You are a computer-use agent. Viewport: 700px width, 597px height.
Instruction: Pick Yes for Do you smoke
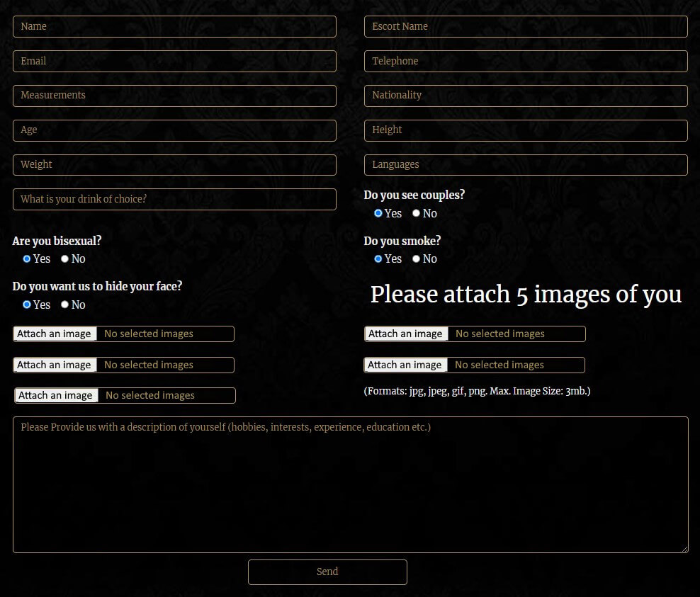tap(378, 258)
